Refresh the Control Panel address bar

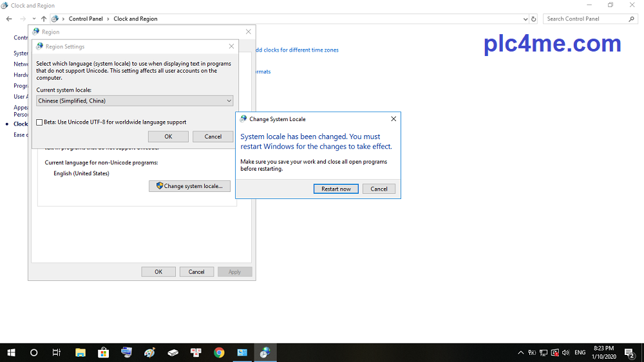point(534,19)
